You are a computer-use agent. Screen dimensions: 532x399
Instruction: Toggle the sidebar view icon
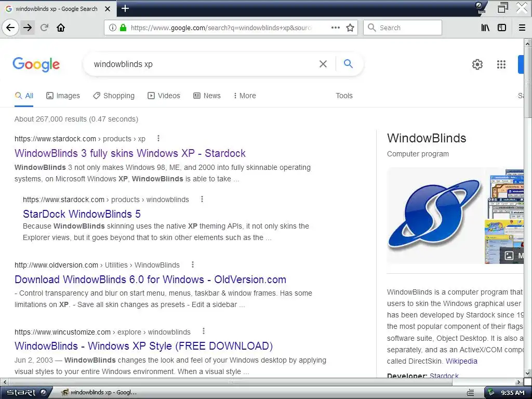502,28
